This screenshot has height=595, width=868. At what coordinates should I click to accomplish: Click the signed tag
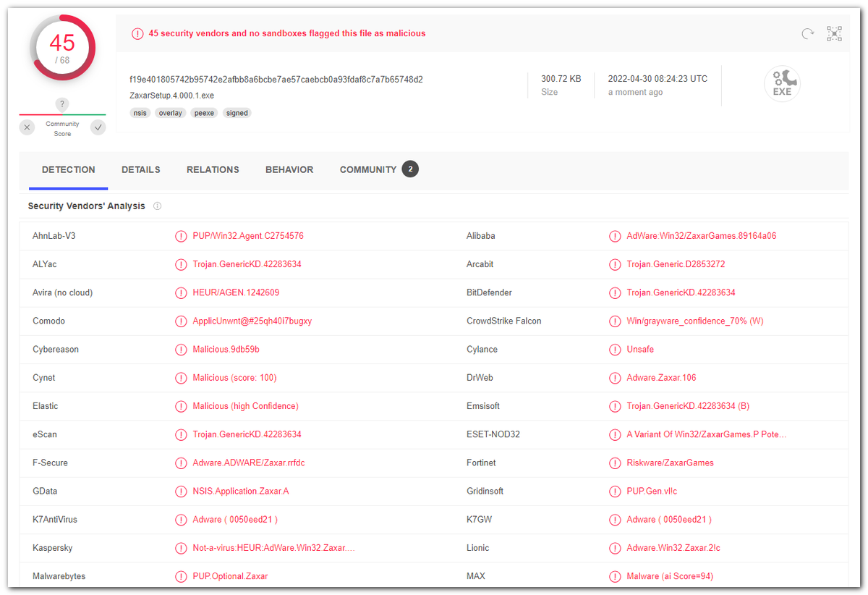coord(237,113)
